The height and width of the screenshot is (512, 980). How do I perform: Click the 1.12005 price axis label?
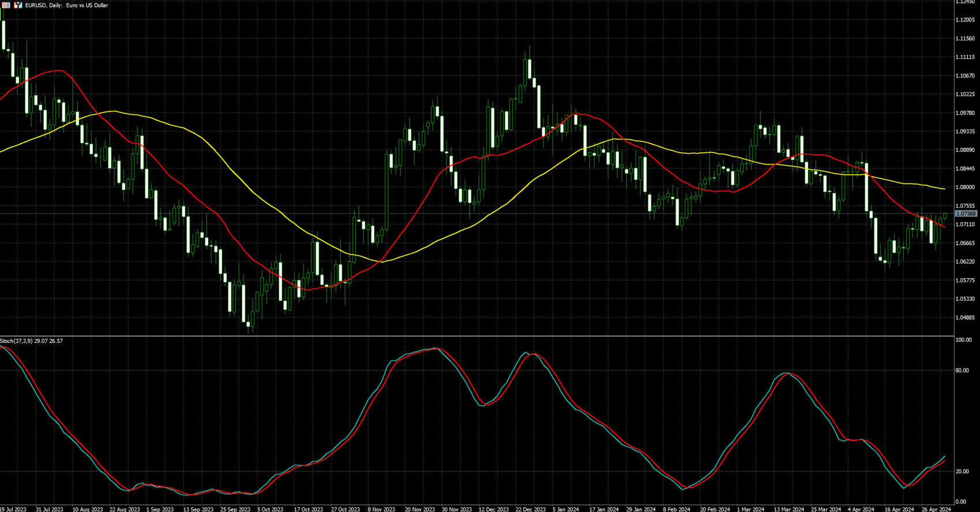pos(965,20)
